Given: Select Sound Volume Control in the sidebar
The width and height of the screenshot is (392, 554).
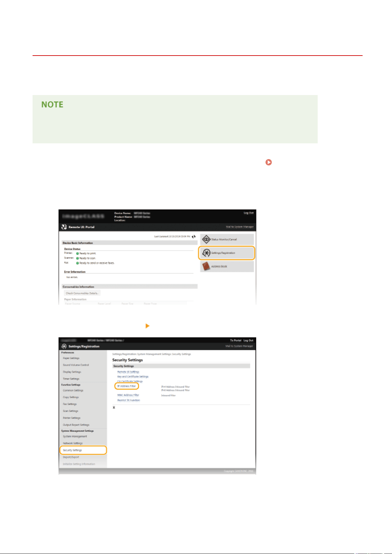Looking at the screenshot, I should pos(76,365).
